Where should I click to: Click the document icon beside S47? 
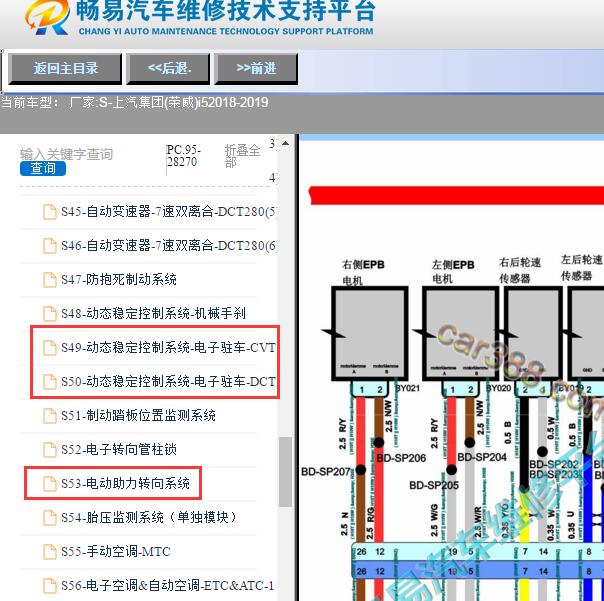point(50,280)
